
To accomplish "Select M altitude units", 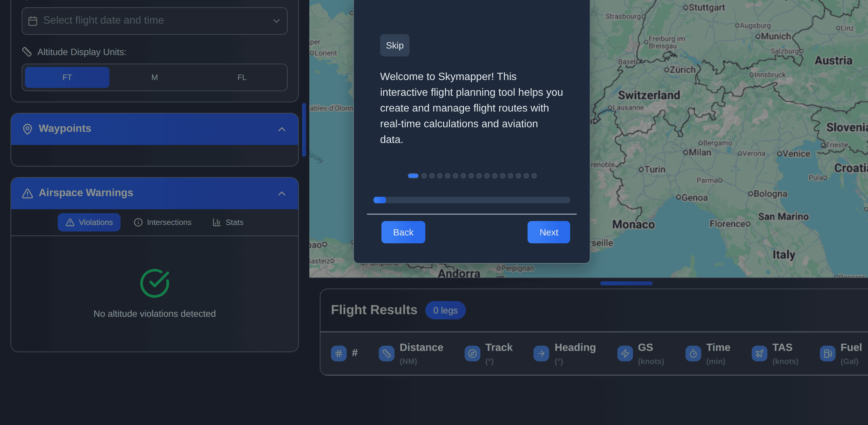I will [x=154, y=77].
